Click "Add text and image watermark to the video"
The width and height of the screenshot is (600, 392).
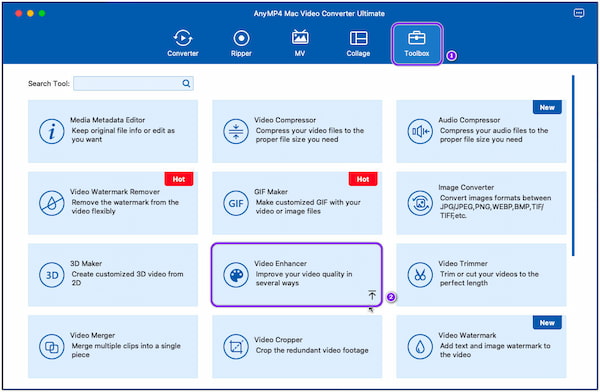point(495,350)
